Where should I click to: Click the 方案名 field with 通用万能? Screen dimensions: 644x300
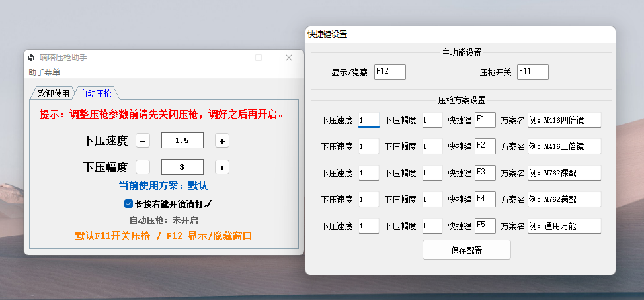click(x=564, y=226)
